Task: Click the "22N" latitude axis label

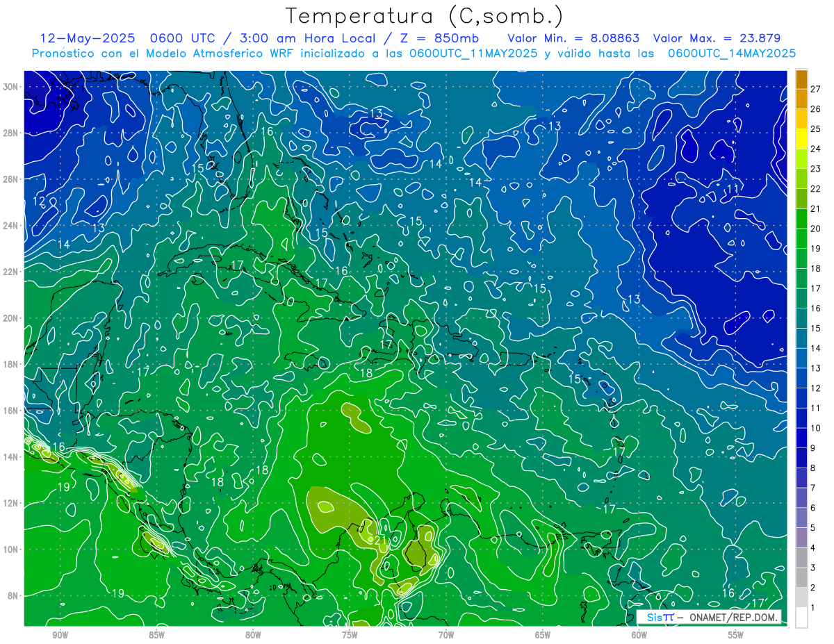Action: 11,272
